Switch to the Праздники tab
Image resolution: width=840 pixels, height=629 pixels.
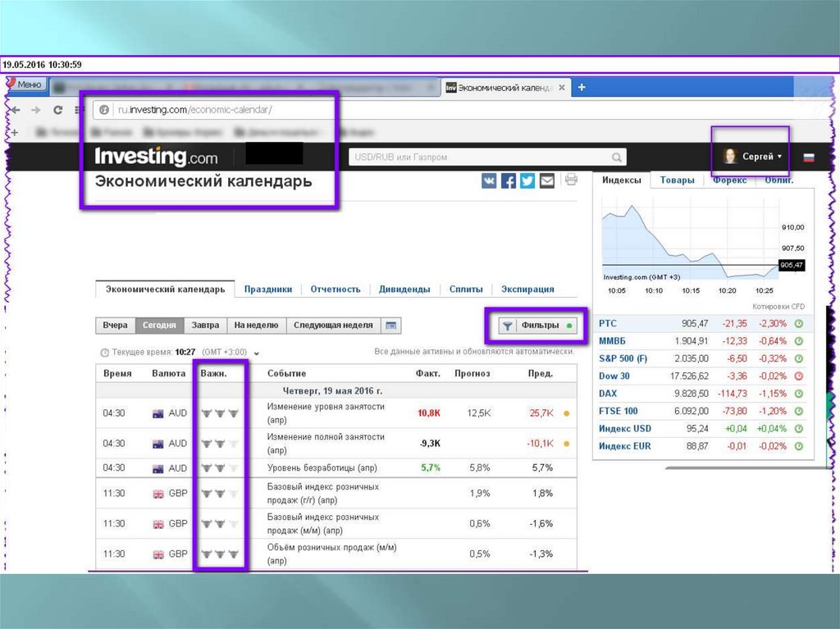point(267,289)
